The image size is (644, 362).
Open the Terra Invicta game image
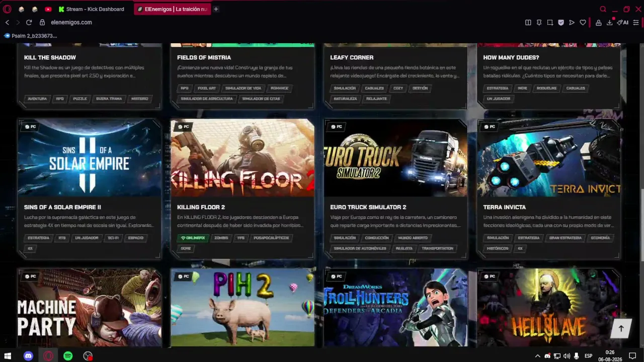[x=548, y=158]
